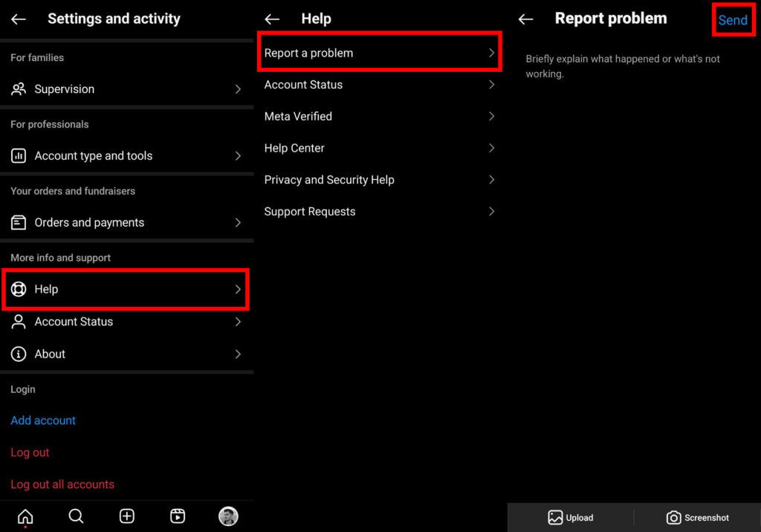Viewport: 761px width, 532px height.
Task: Tap the Home icon in bottom navigation
Action: coord(25,516)
